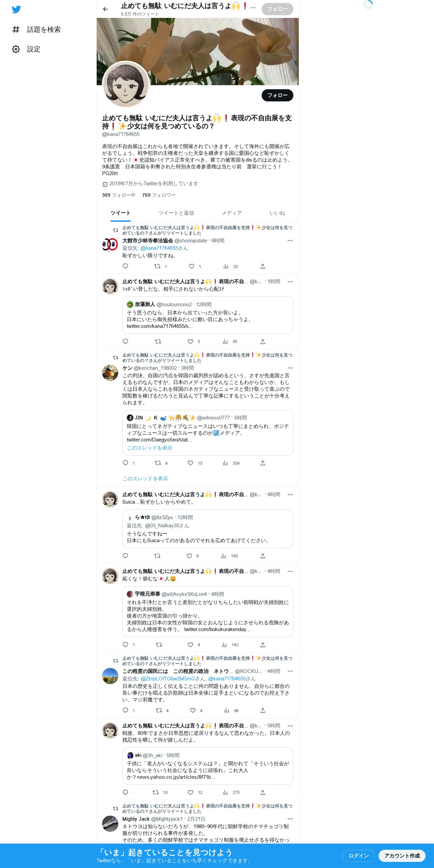
Task: Open more options on 大館市少林寺拳法協会 tweet
Action: (290, 241)
